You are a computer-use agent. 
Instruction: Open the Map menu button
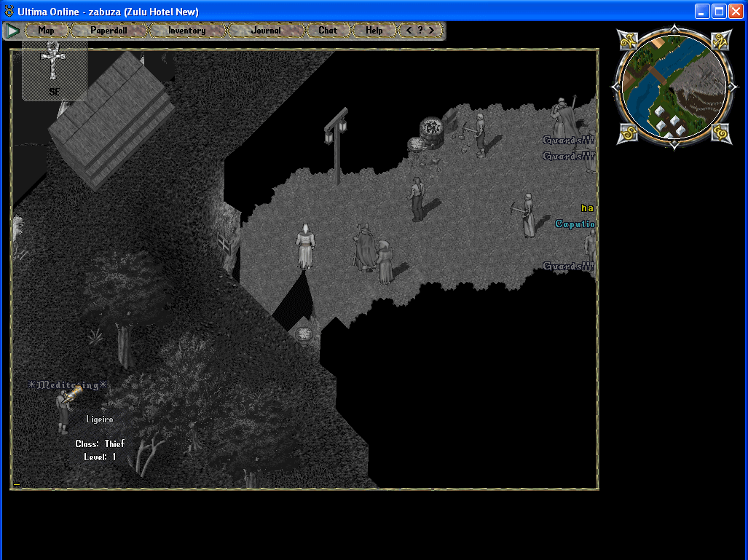click(x=47, y=31)
